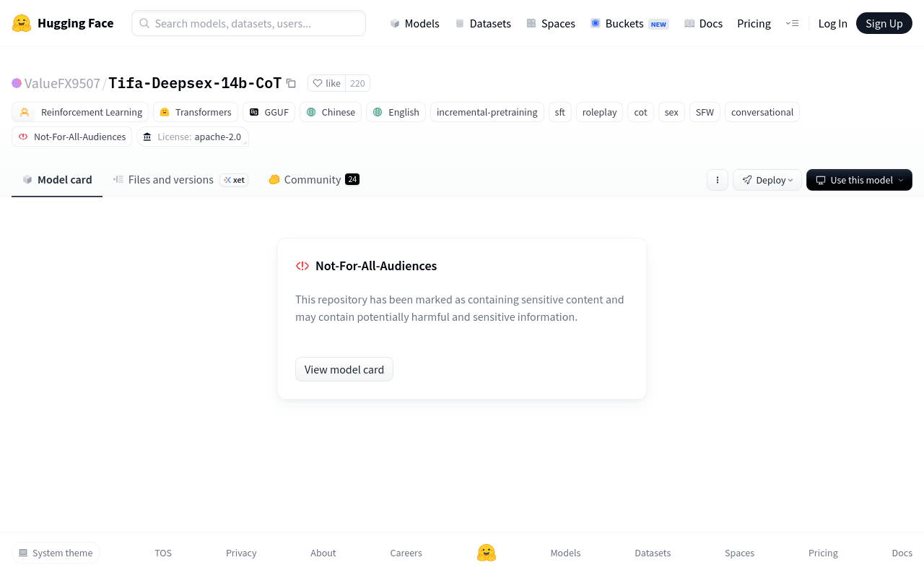The width and height of the screenshot is (924, 578).
Task: Open Spaces link in footer
Action: [x=740, y=553]
